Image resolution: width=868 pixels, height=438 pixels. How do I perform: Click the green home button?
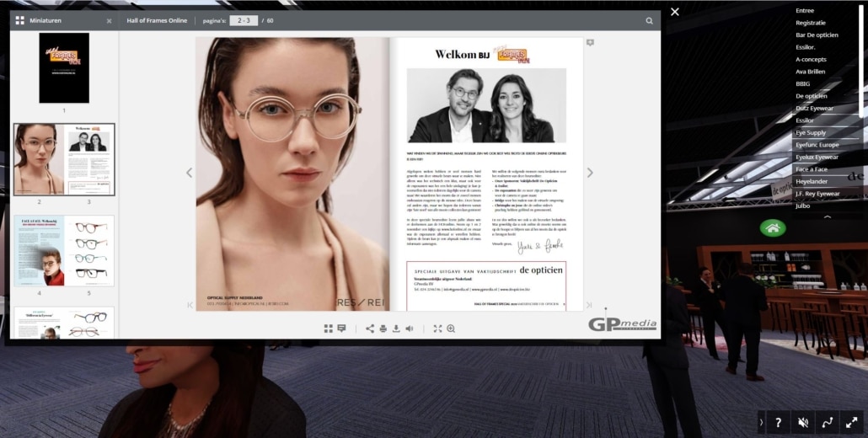[772, 227]
